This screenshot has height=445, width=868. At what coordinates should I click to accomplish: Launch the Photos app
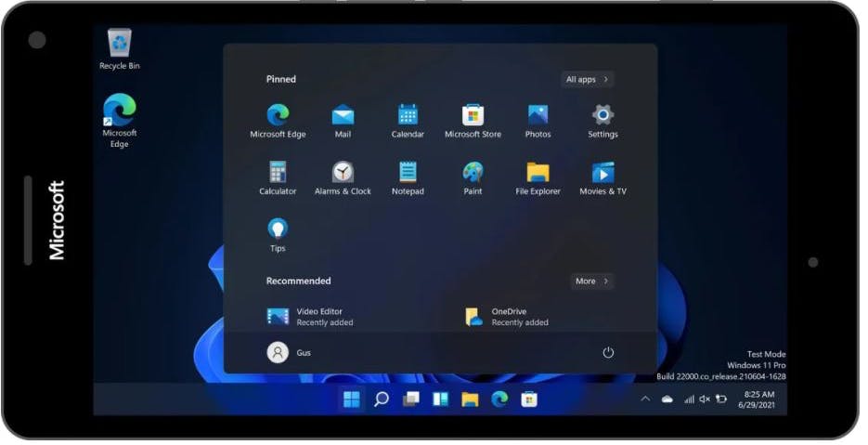[538, 121]
